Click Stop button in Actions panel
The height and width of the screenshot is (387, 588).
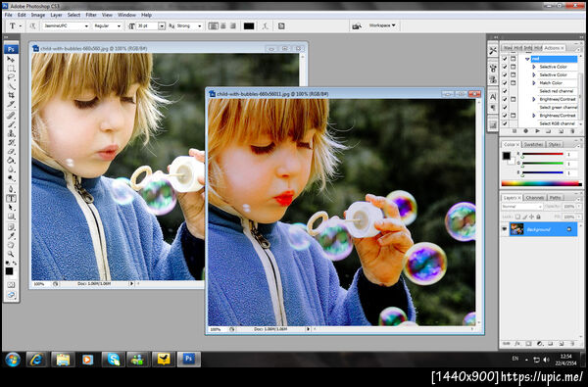tap(514, 131)
